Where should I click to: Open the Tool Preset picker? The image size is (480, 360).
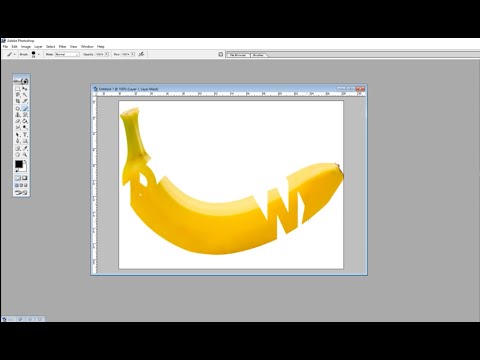click(11, 54)
